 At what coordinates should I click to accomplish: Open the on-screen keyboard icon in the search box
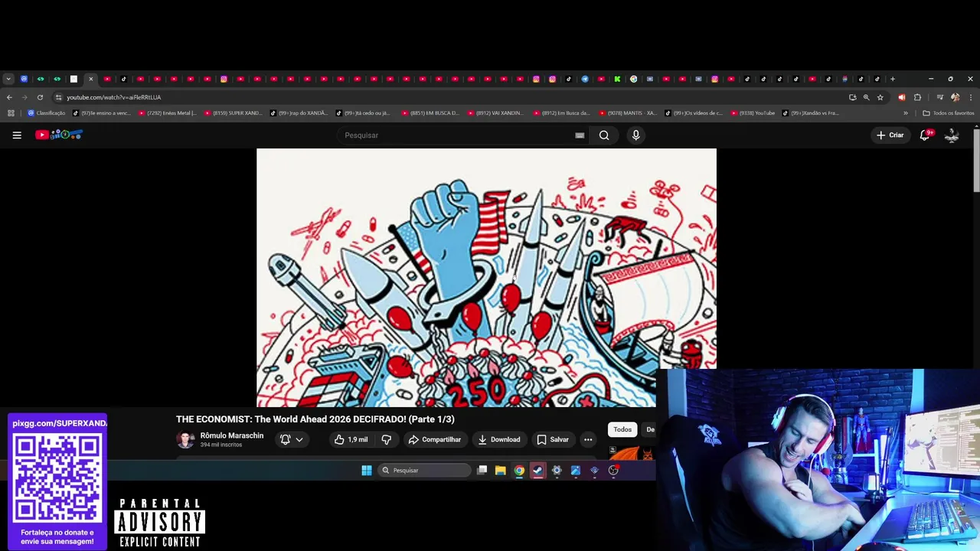pyautogui.click(x=580, y=135)
